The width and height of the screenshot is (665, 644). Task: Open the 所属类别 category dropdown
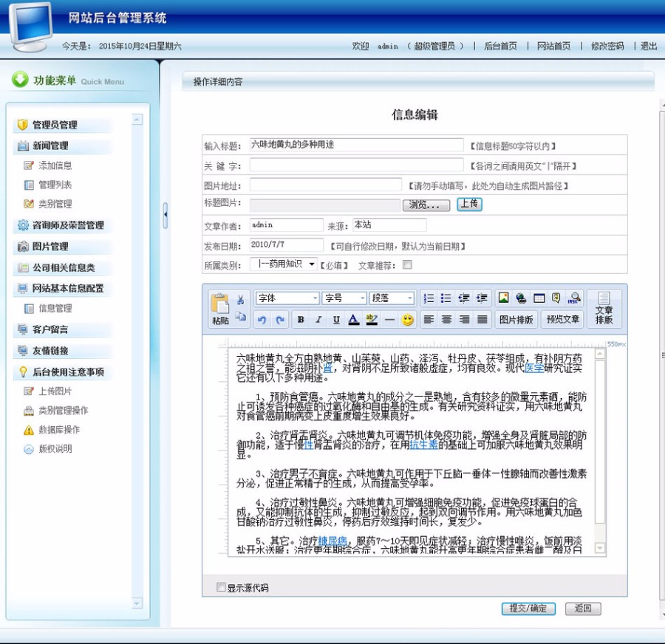pyautogui.click(x=283, y=264)
